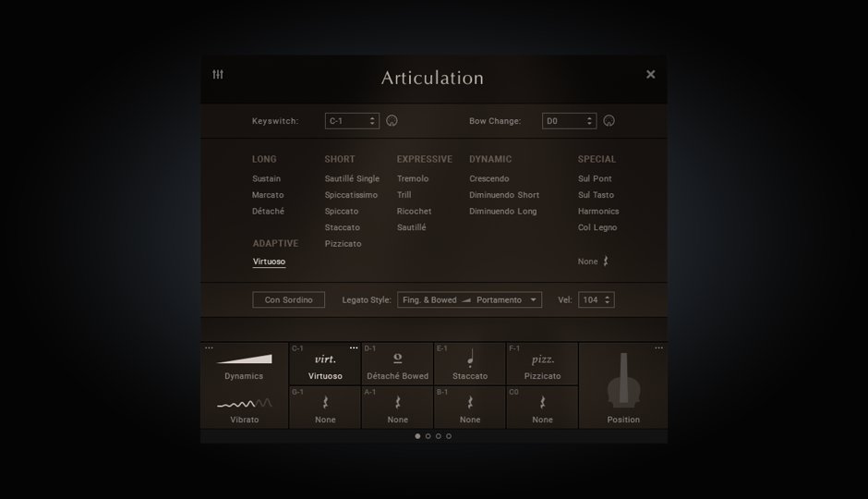Click the MIDI learn icon next to Bow Change
This screenshot has height=499, width=868.
tap(609, 121)
